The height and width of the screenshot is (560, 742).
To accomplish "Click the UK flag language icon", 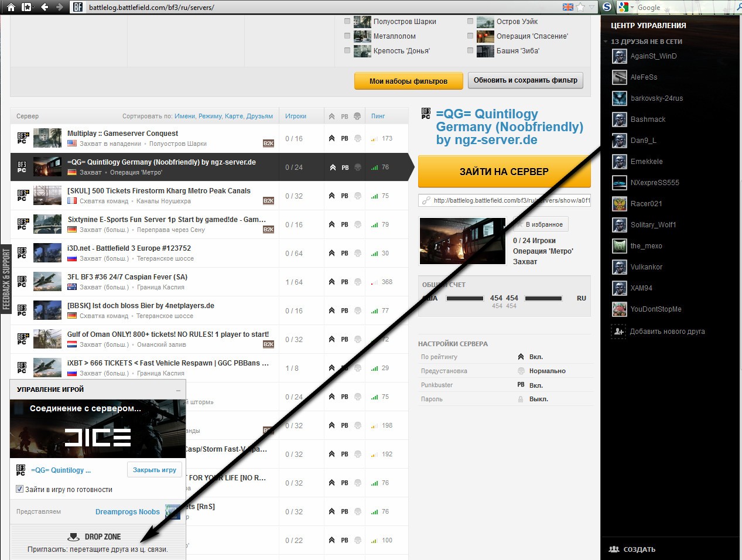I will pyautogui.click(x=567, y=7).
